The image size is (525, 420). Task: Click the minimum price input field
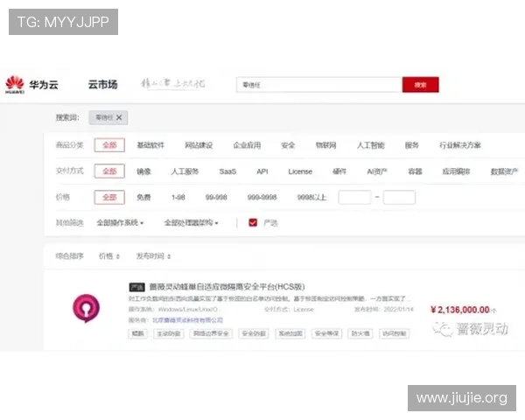[354, 197]
